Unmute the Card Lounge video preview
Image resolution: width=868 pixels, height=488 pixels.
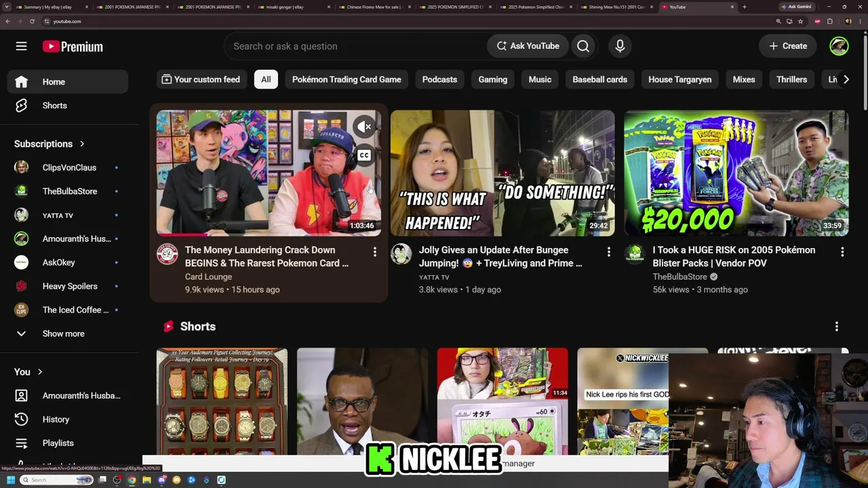pyautogui.click(x=364, y=127)
